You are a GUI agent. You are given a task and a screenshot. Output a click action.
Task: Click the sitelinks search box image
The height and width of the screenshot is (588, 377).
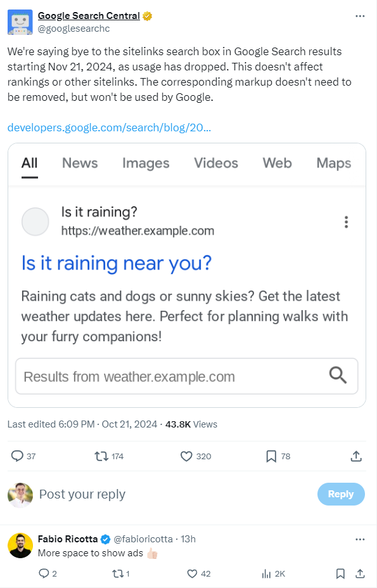187,275
